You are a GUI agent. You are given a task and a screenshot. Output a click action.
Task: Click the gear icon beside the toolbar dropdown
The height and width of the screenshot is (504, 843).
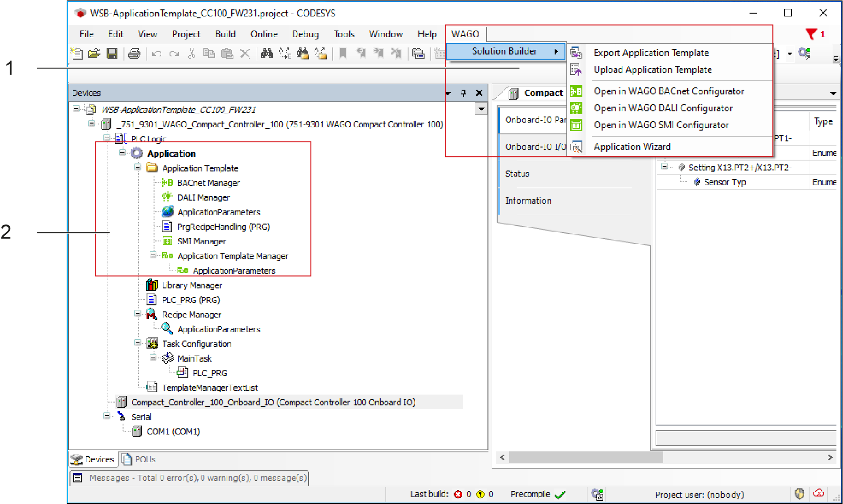coord(804,53)
